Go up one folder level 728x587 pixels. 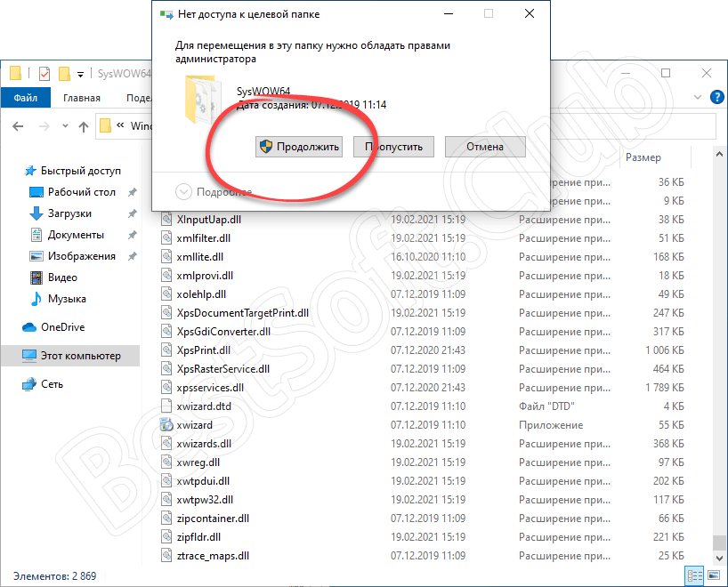click(x=84, y=126)
